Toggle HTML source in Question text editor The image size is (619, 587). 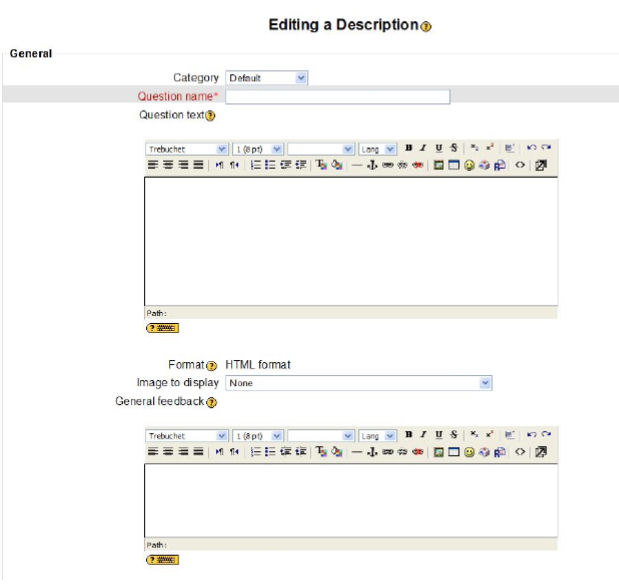[520, 165]
